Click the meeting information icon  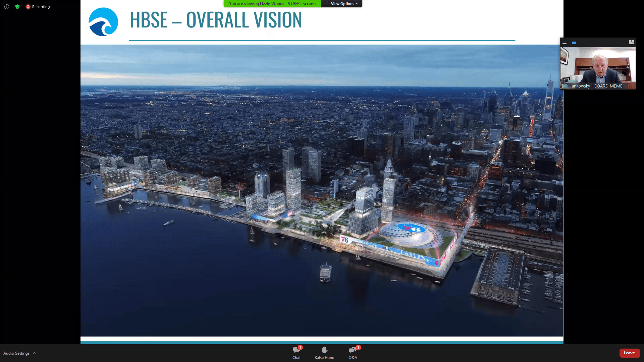tap(7, 7)
